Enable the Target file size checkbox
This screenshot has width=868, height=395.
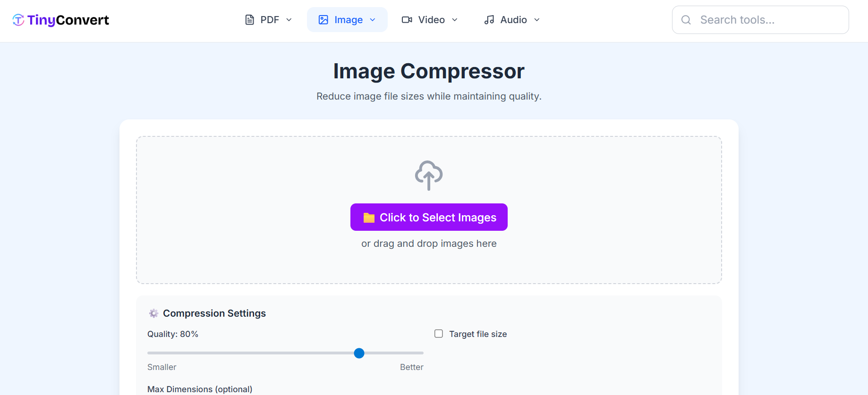pyautogui.click(x=439, y=334)
